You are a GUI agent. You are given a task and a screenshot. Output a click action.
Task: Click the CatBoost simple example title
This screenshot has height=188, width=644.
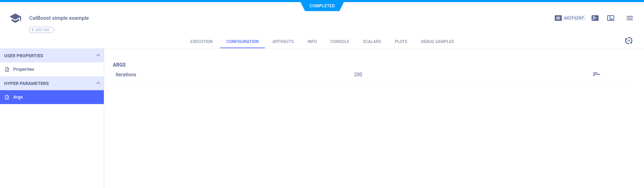tap(59, 18)
